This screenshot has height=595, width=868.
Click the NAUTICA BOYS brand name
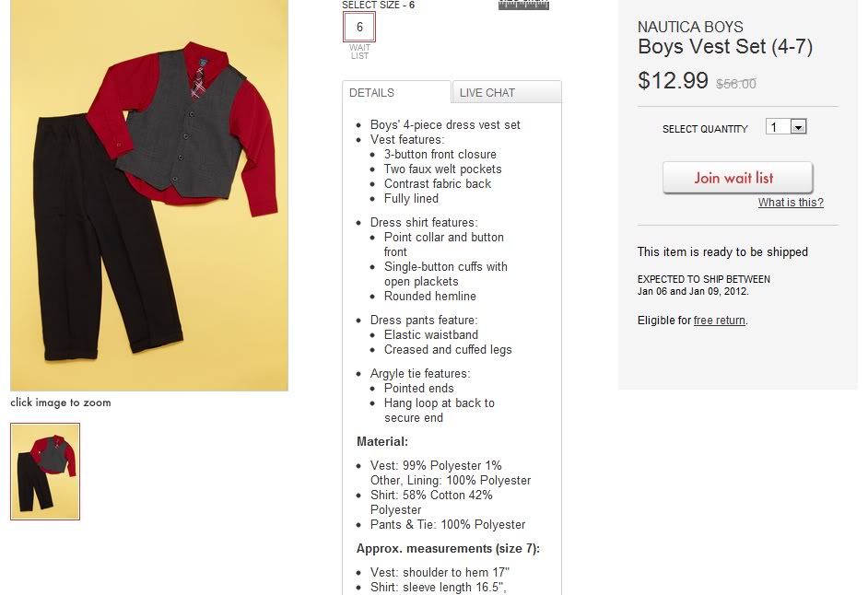pos(690,27)
